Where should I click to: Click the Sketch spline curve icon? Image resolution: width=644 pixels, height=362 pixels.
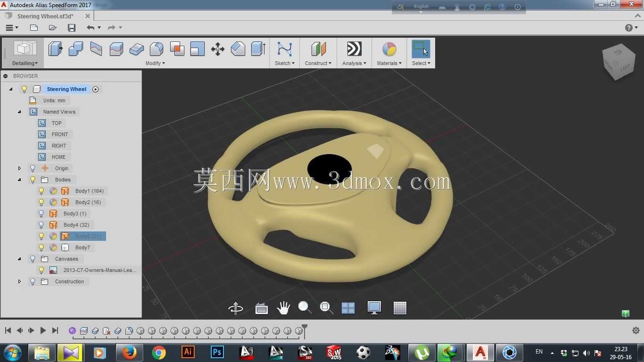(285, 49)
